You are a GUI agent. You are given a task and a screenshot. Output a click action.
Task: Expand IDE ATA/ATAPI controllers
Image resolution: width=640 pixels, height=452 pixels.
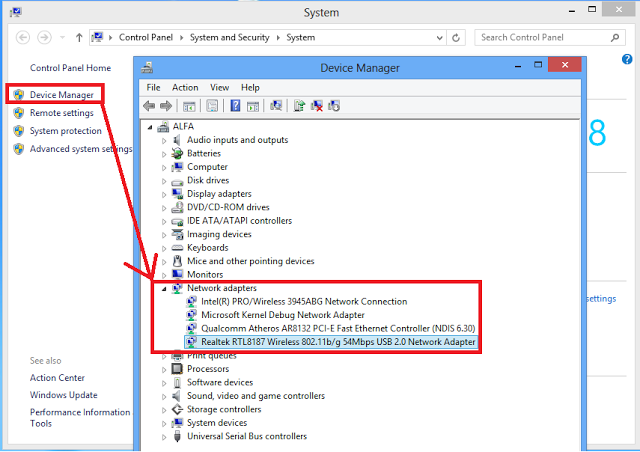coord(164,222)
